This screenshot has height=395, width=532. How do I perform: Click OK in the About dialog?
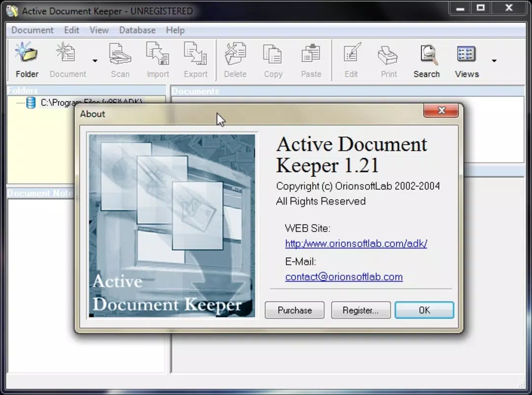click(424, 310)
